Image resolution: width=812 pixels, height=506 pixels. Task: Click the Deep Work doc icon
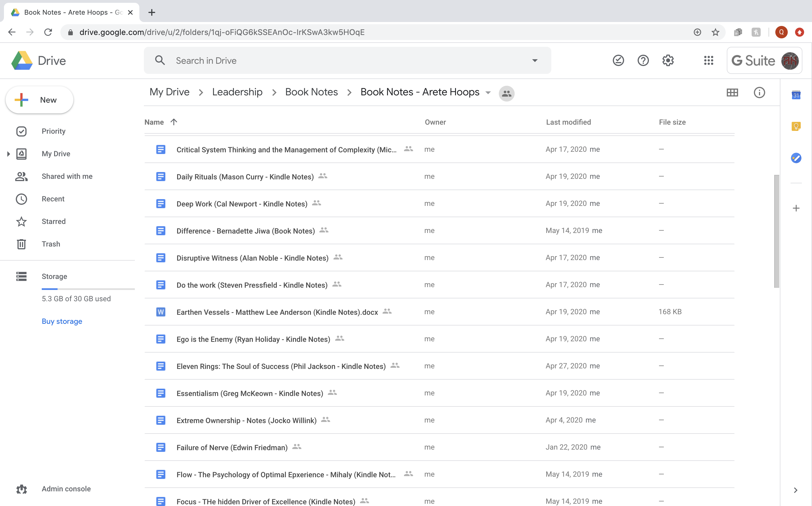point(161,203)
